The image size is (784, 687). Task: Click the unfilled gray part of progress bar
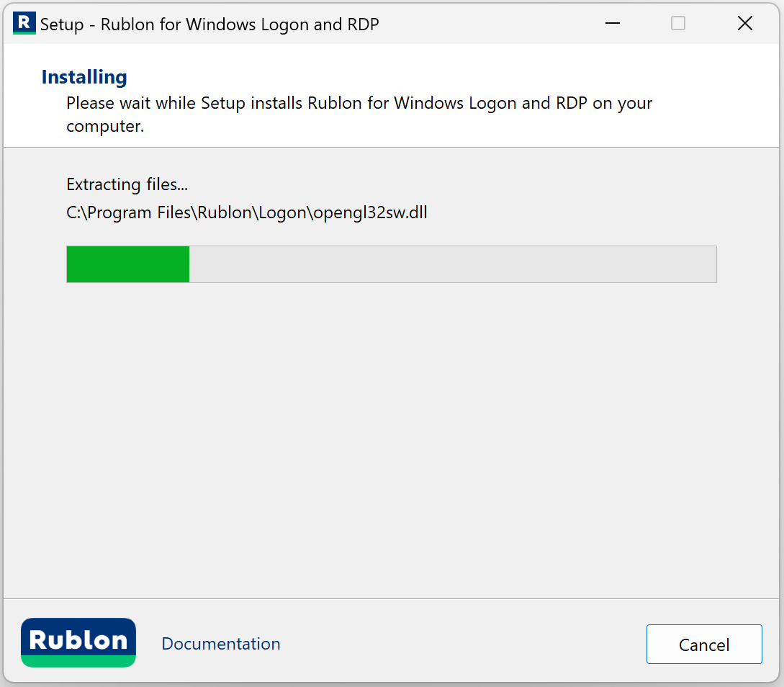[452, 264]
